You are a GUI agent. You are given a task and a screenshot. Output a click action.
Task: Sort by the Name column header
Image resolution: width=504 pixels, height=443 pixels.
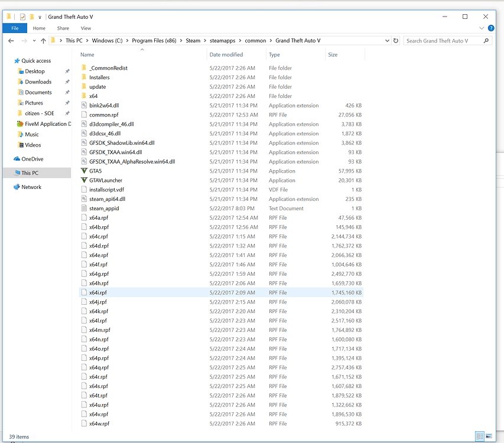coord(87,54)
